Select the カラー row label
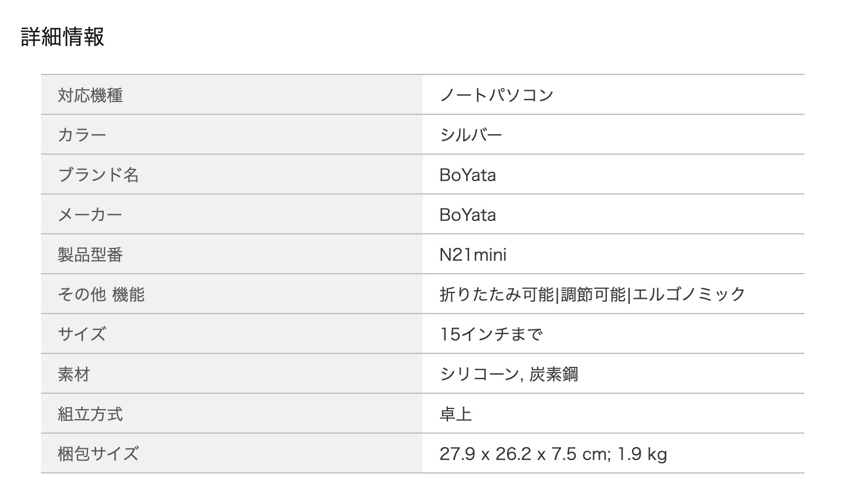Viewport: 856px width, 504px height. (x=82, y=135)
